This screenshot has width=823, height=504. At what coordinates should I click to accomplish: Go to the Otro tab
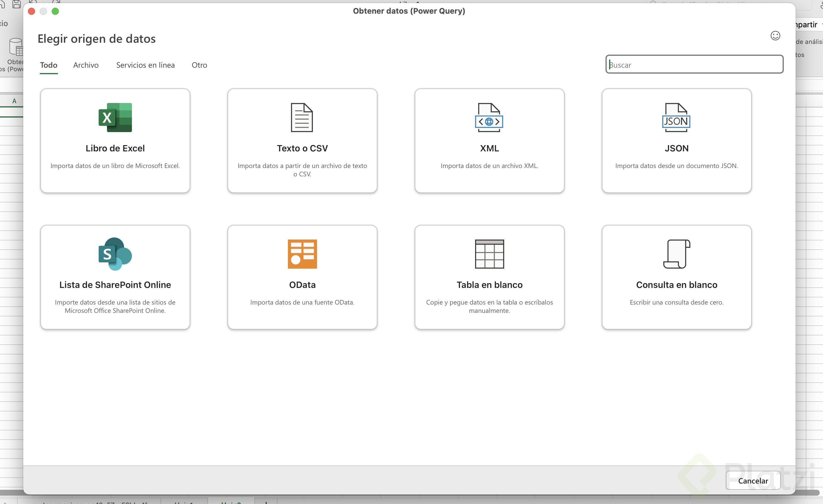point(199,65)
